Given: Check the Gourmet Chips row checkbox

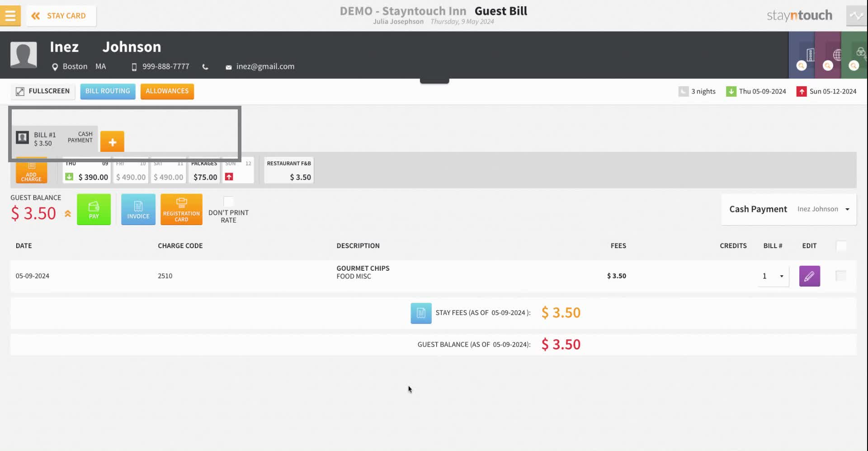Looking at the screenshot, I should click(x=841, y=276).
